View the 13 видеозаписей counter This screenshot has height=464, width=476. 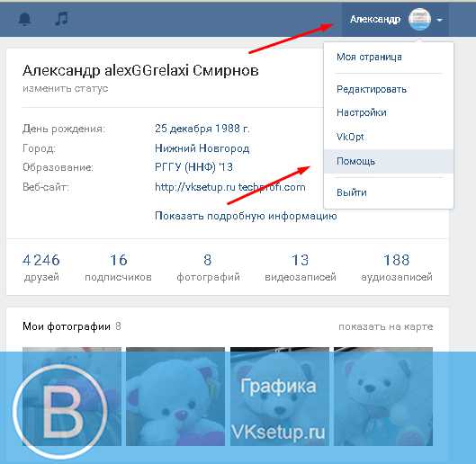point(301,267)
